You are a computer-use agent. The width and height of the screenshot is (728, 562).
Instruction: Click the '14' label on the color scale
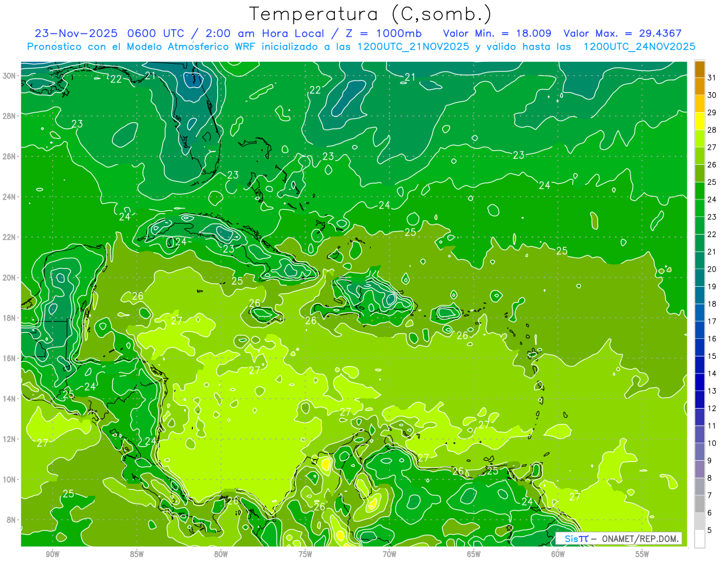click(712, 373)
